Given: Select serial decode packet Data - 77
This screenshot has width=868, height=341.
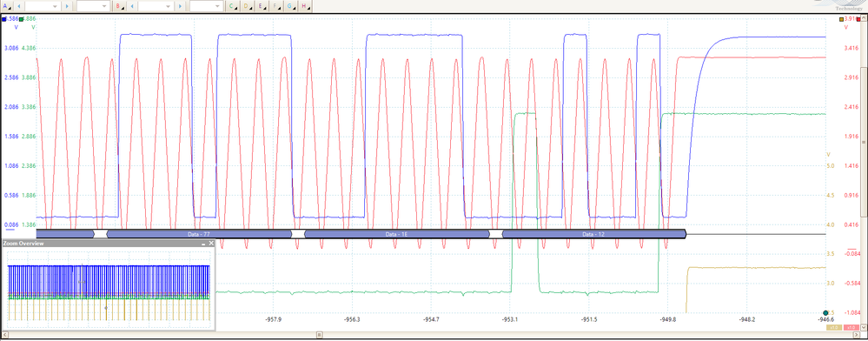Looking at the screenshot, I should (199, 235).
